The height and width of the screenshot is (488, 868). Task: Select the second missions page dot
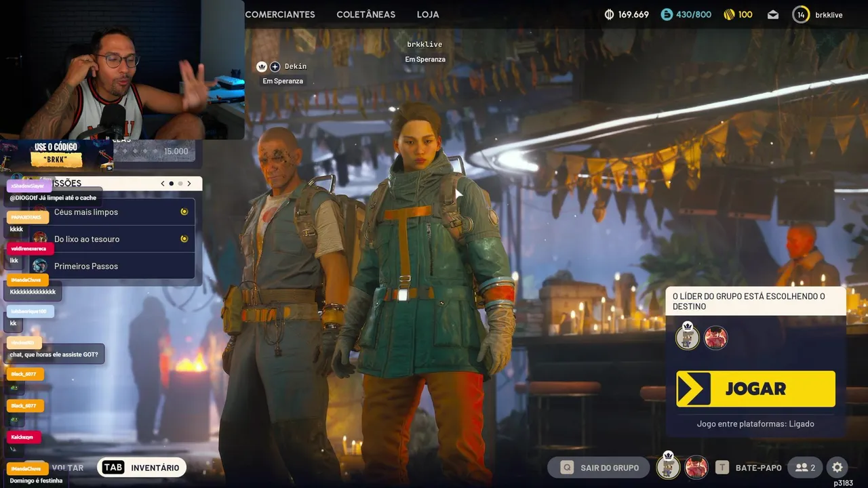[180, 183]
